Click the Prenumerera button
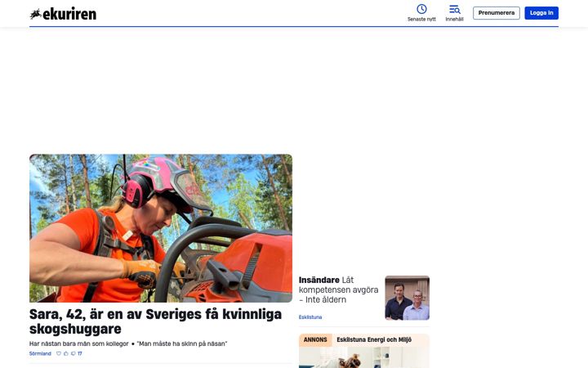The height and width of the screenshot is (368, 588). [497, 13]
